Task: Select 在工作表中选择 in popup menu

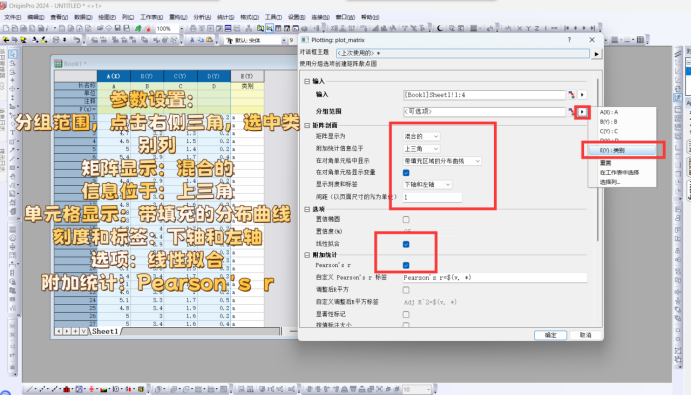Action: [x=619, y=173]
